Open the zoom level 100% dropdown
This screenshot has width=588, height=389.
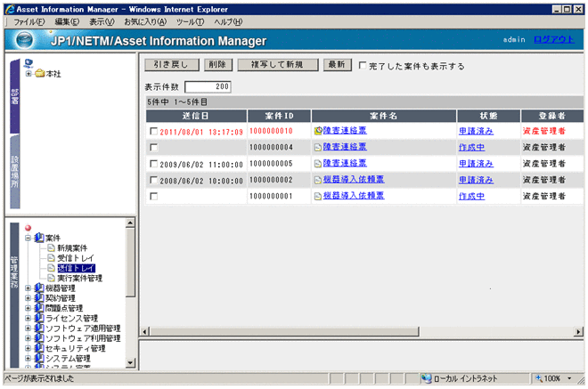click(569, 378)
